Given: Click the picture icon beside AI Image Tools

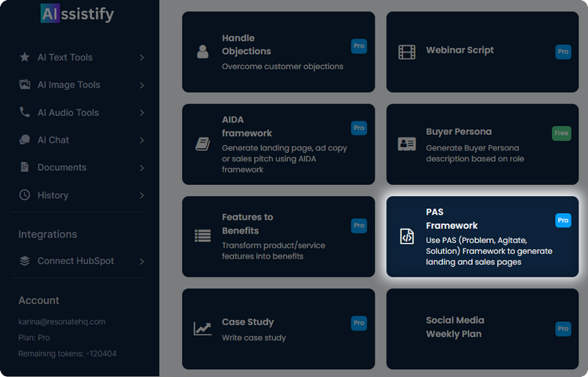Looking at the screenshot, I should click(24, 85).
